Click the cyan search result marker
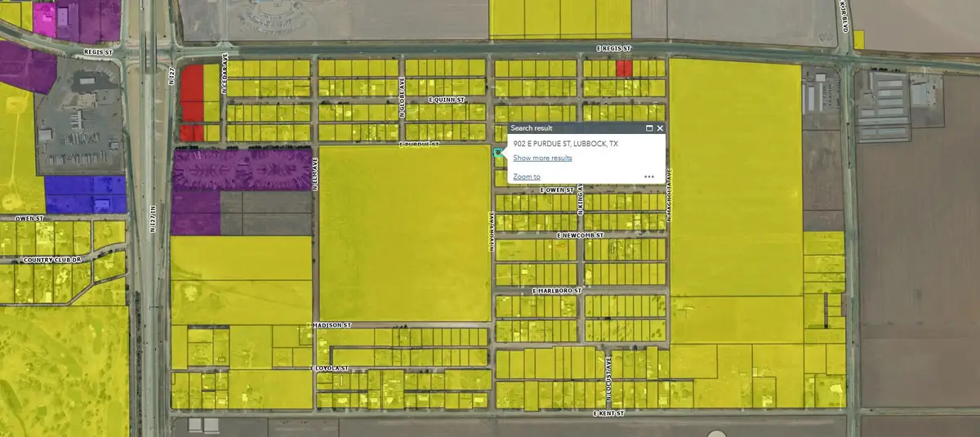The height and width of the screenshot is (437, 980). click(x=498, y=152)
